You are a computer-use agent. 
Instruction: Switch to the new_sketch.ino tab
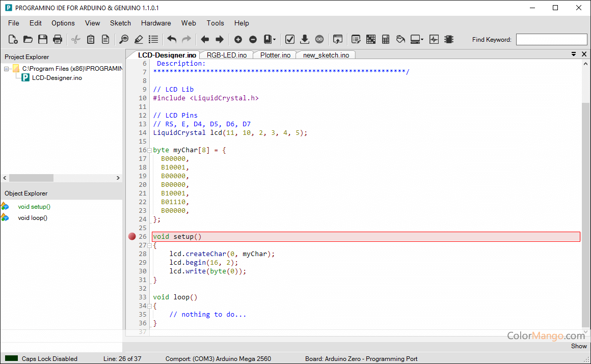326,55
